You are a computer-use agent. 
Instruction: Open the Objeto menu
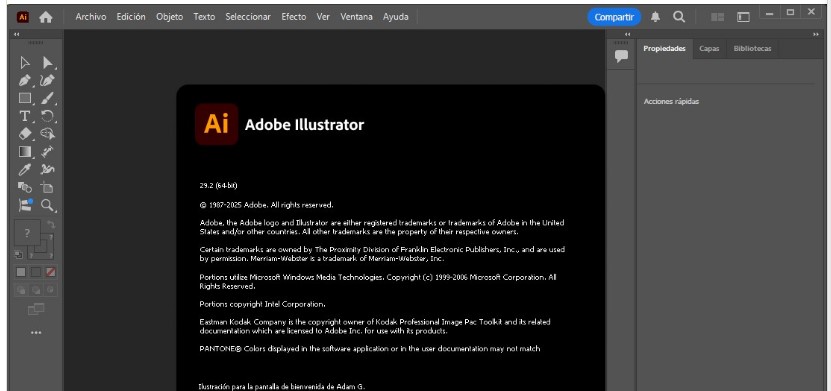click(170, 17)
